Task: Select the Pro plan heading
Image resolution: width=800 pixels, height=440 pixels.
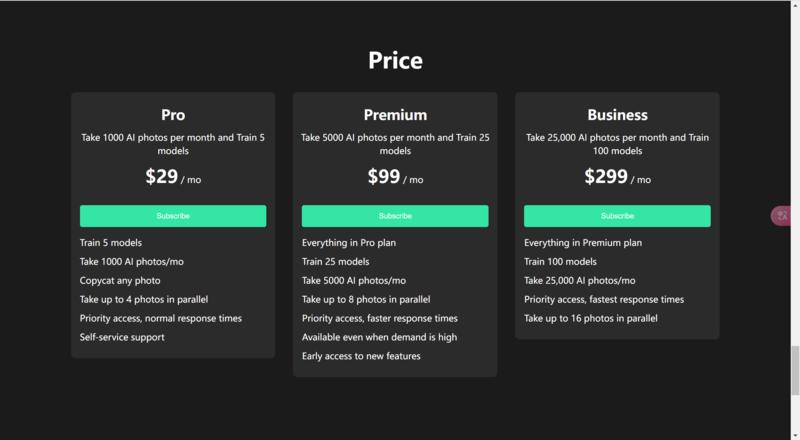Action: (173, 115)
